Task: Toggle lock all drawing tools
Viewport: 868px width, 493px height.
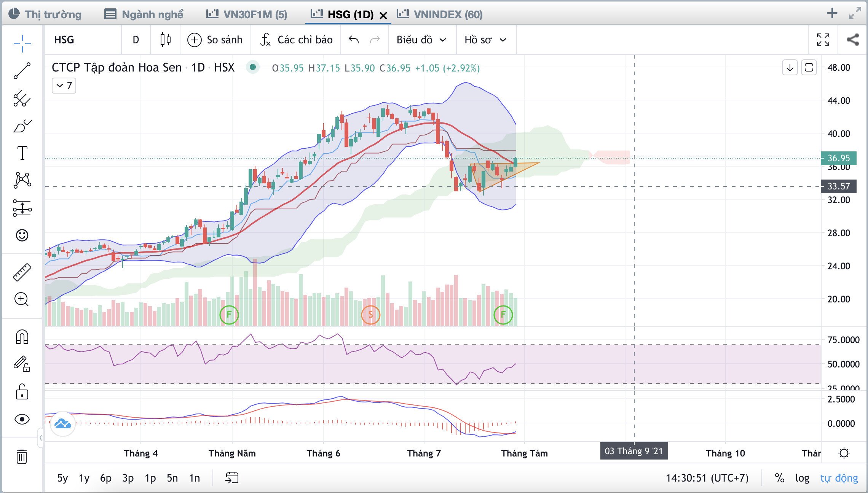Action: coord(22,391)
